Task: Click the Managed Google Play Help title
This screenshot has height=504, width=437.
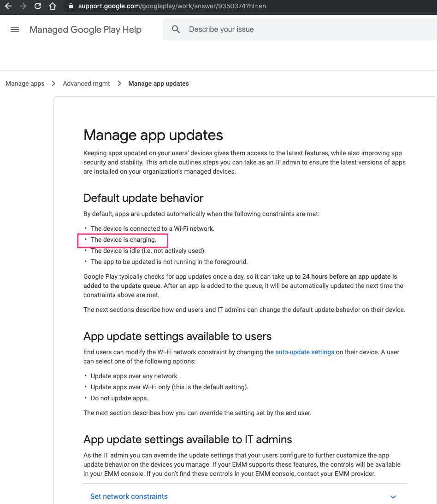Action: (85, 29)
